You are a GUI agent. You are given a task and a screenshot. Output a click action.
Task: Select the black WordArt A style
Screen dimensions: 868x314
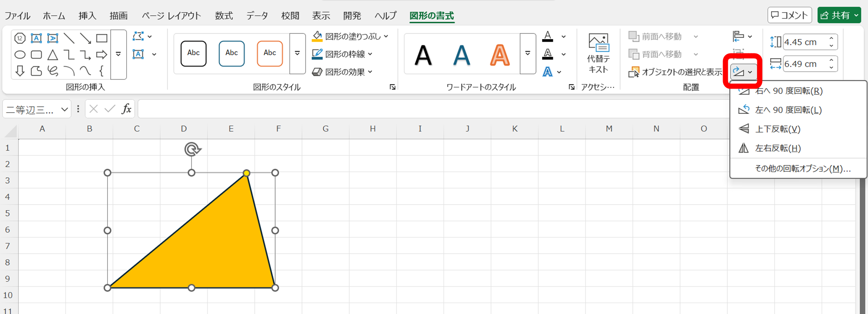coord(423,55)
